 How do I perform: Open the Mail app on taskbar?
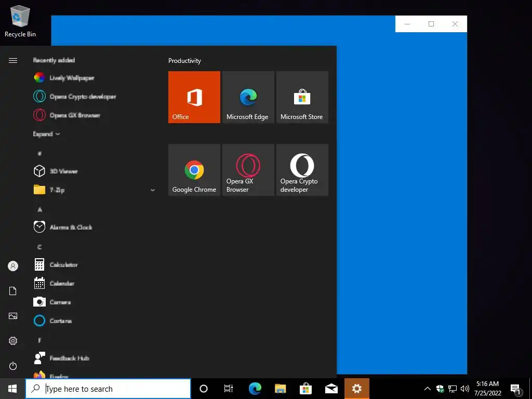(331, 389)
